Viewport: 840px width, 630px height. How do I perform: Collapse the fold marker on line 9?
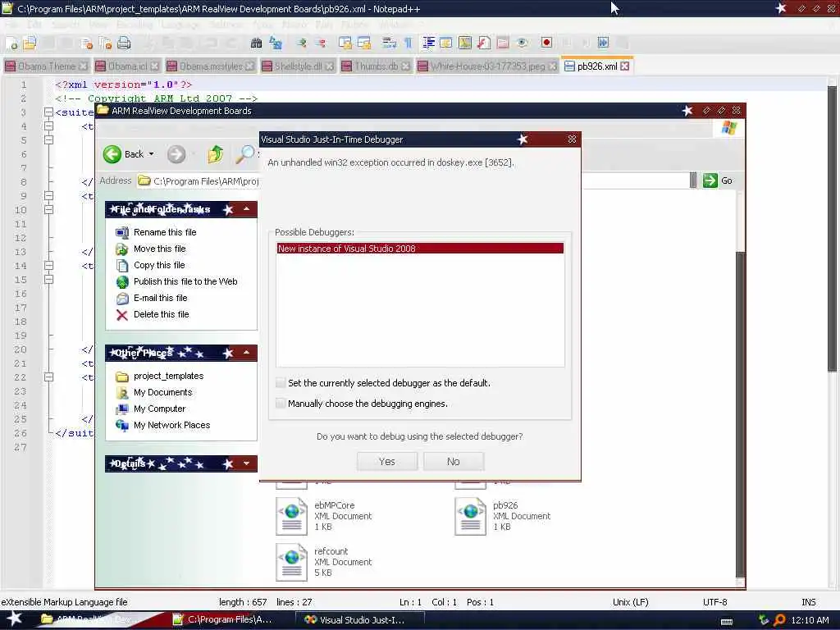pyautogui.click(x=48, y=196)
